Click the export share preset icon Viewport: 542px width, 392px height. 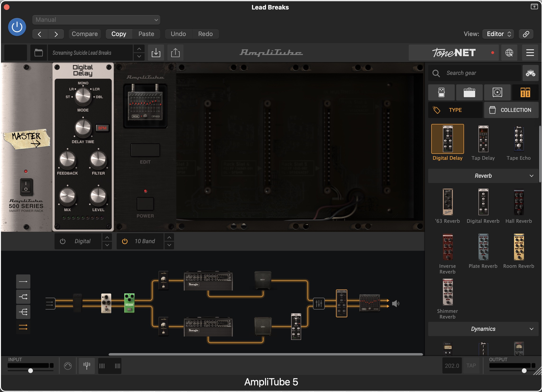coord(175,53)
